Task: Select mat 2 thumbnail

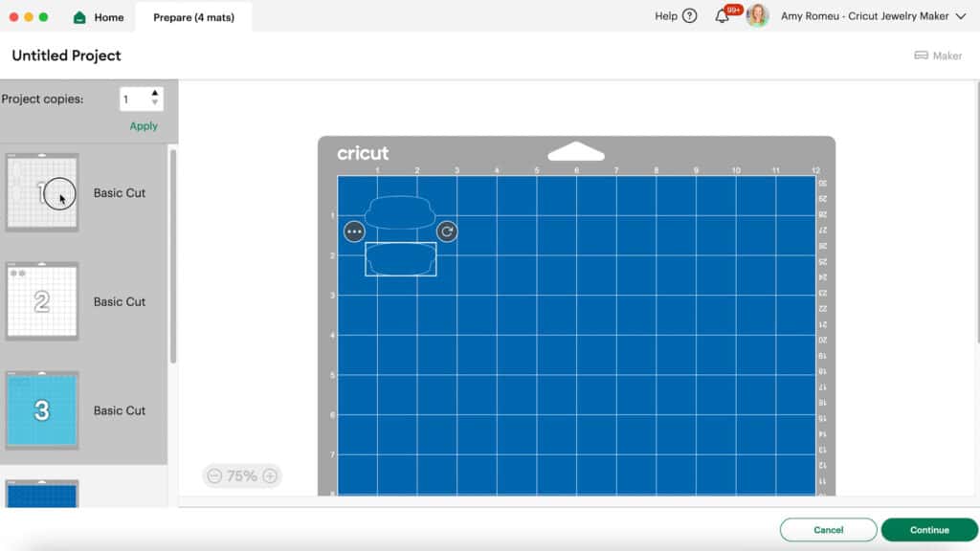Action: click(42, 301)
